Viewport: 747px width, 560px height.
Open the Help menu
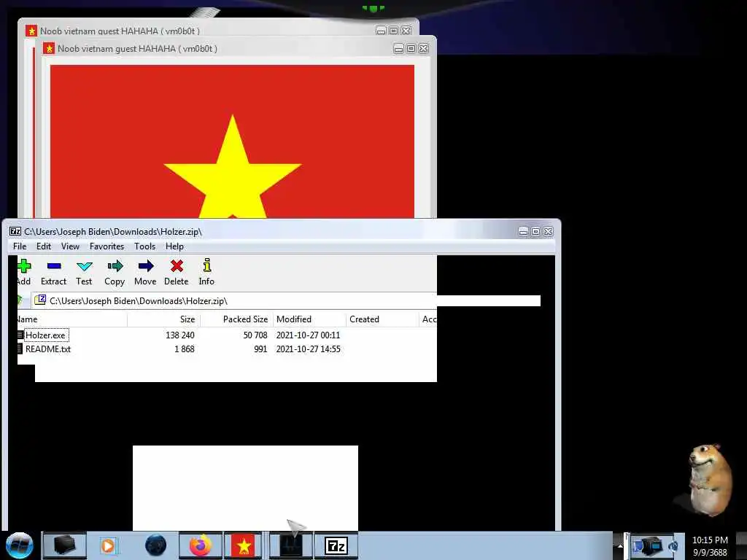(174, 246)
